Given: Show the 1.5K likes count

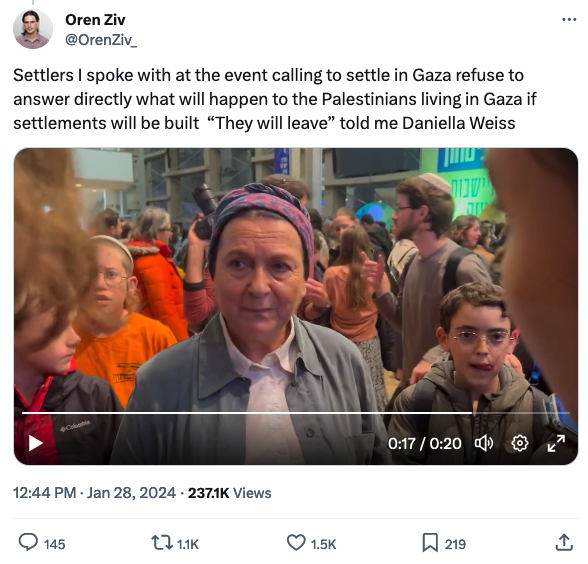Looking at the screenshot, I should [x=324, y=544].
